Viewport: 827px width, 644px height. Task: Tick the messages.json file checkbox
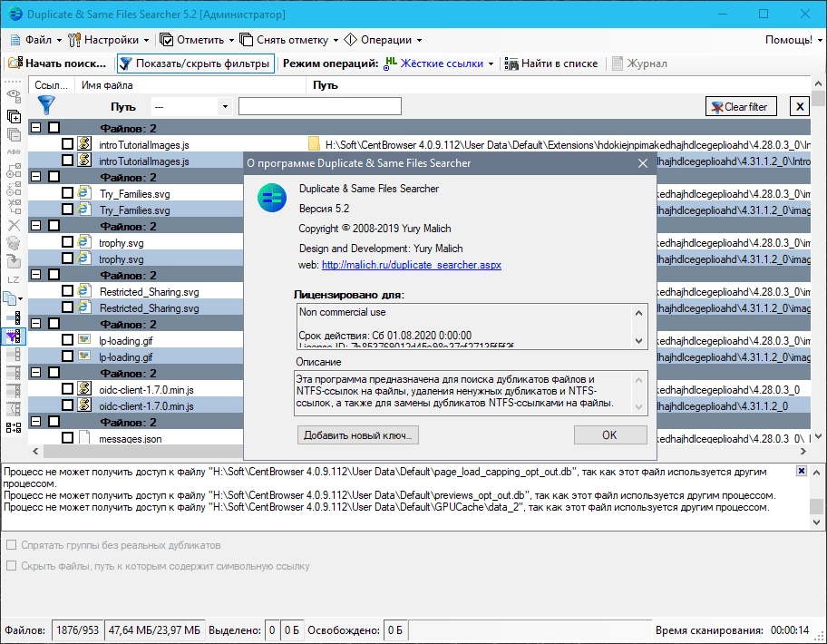point(67,437)
